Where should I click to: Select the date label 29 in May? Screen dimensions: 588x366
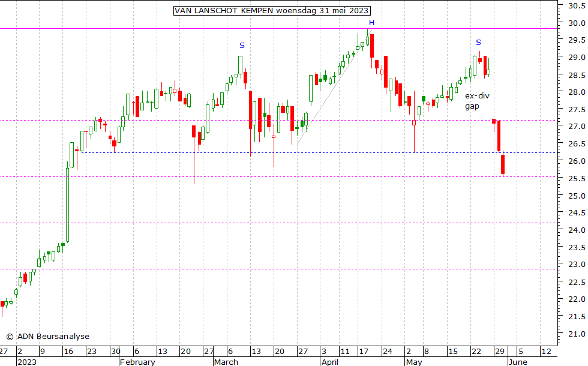[x=499, y=352]
